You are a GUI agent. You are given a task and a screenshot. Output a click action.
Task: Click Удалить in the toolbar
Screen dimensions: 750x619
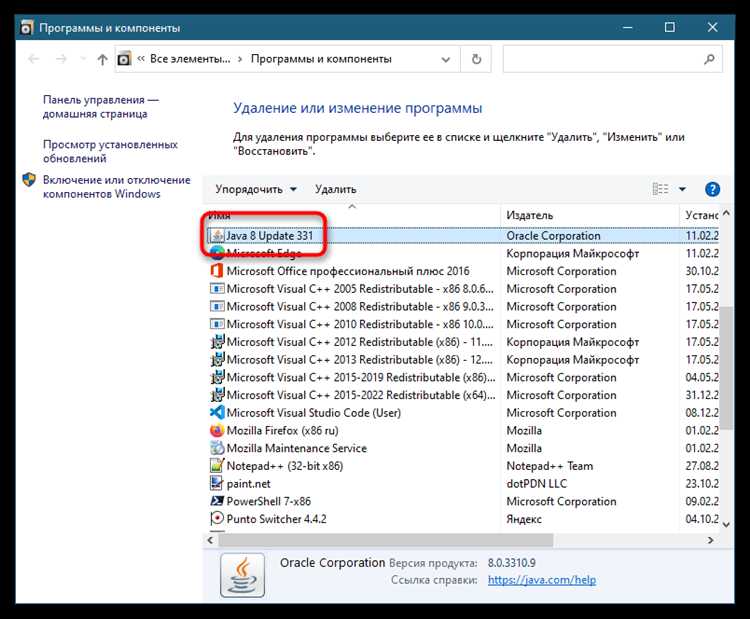point(335,189)
